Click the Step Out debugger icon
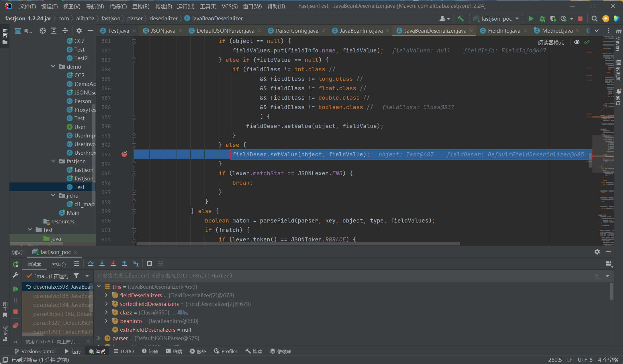Viewport: 623px width, 364px height. [124, 263]
